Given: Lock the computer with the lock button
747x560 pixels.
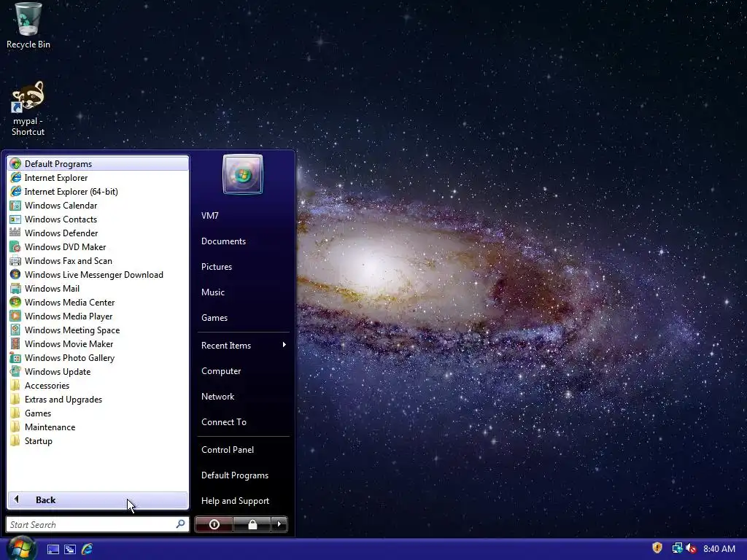Looking at the screenshot, I should click(x=252, y=524).
